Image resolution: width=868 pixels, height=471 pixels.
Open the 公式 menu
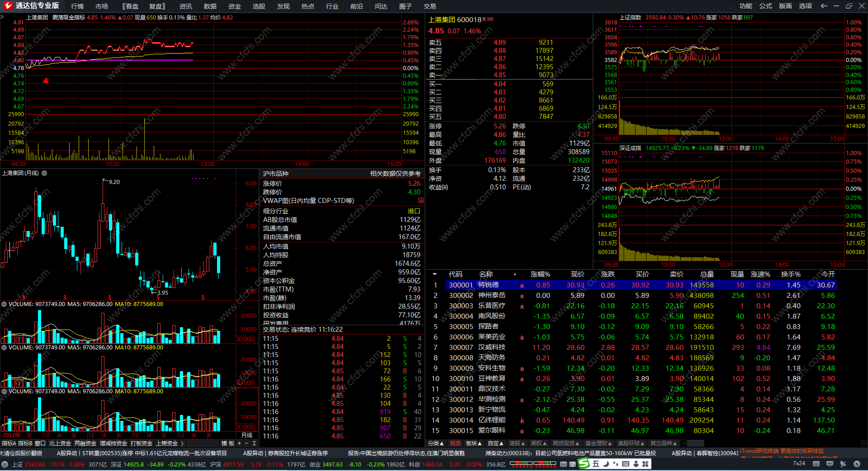(766, 6)
